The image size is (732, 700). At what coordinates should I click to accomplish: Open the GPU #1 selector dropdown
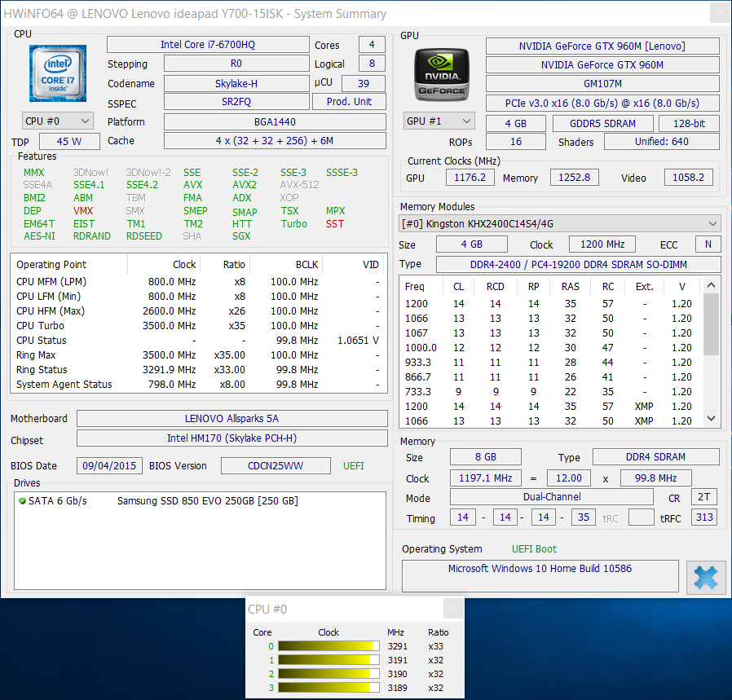(x=439, y=121)
